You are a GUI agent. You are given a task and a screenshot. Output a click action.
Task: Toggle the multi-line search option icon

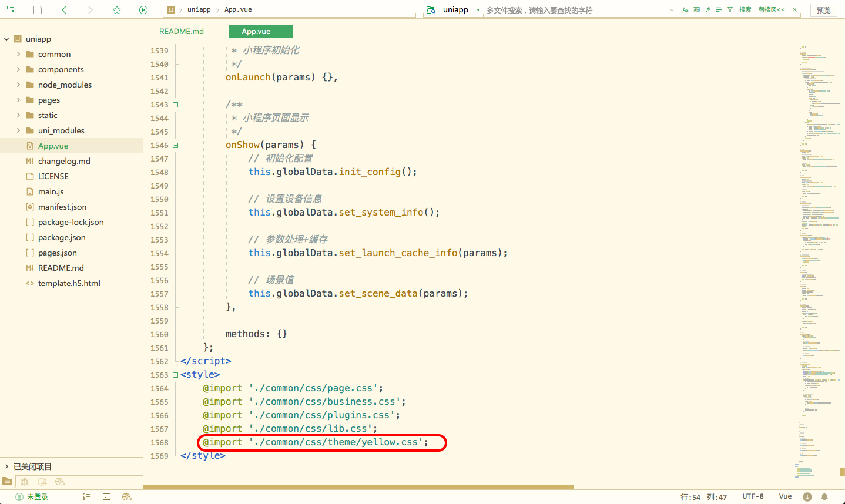pyautogui.click(x=719, y=10)
